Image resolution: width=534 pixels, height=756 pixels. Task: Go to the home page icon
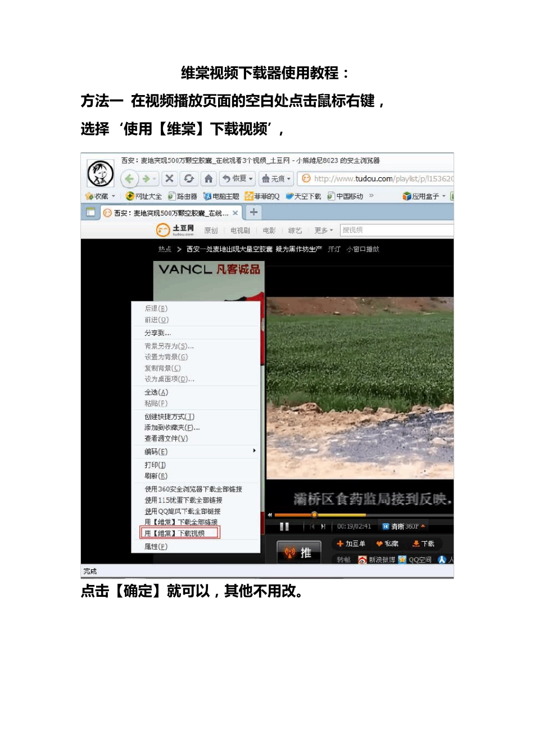click(209, 179)
